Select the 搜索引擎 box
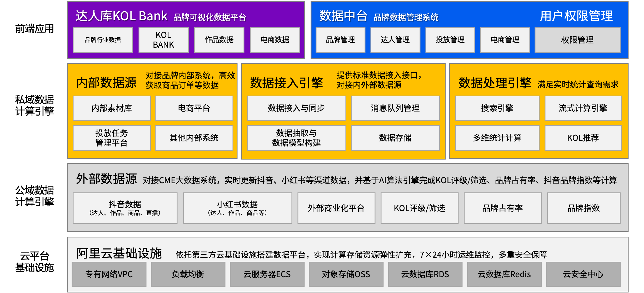The height and width of the screenshot is (293, 644). [497, 108]
